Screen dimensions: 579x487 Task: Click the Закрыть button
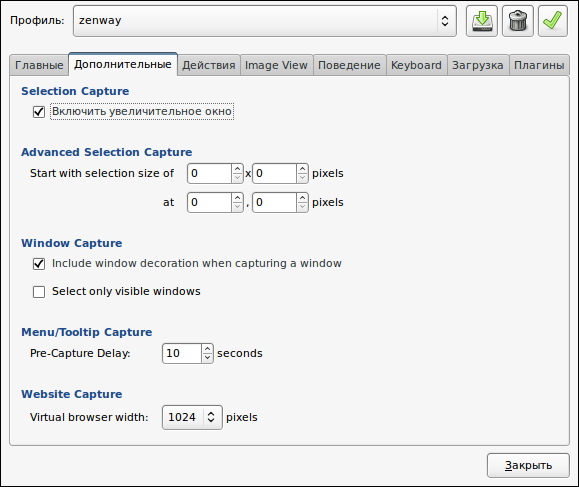pyautogui.click(x=528, y=466)
